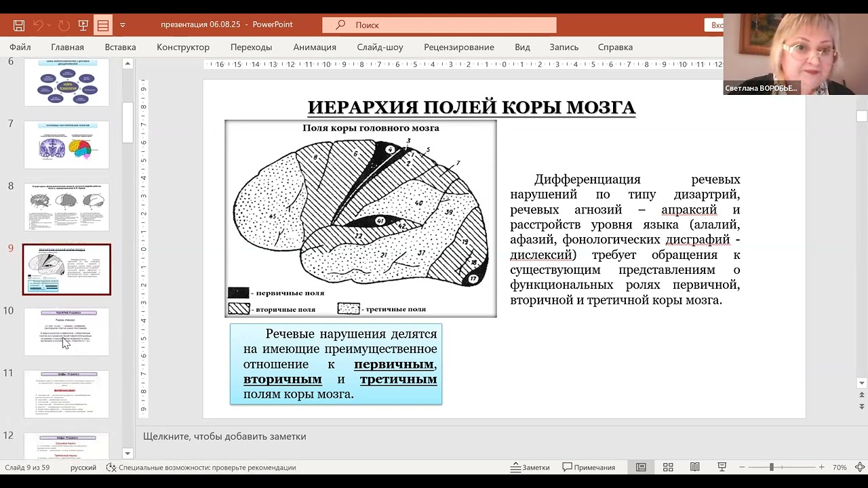Select slide 12 thumbnail

coord(66,445)
